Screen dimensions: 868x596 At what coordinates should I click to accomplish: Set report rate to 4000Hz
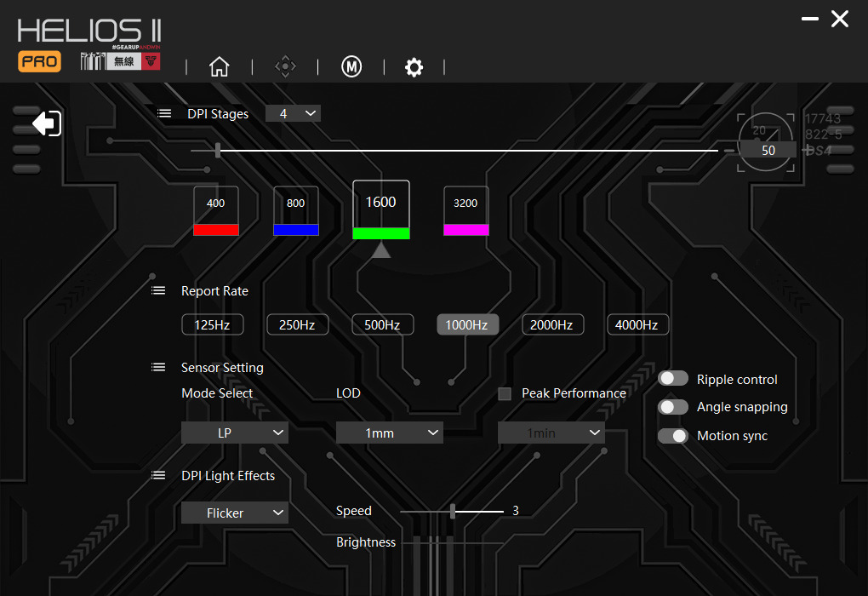[x=637, y=324]
